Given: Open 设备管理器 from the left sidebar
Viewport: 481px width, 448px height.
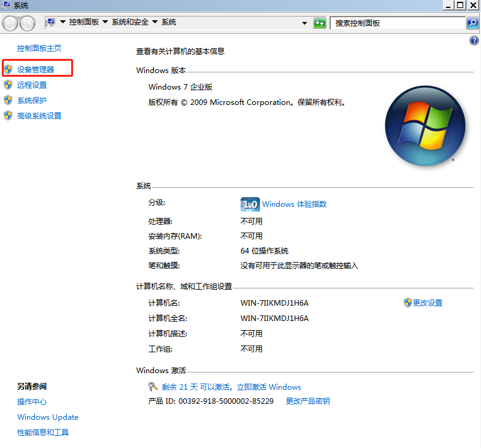Looking at the screenshot, I should pyautogui.click(x=36, y=70).
